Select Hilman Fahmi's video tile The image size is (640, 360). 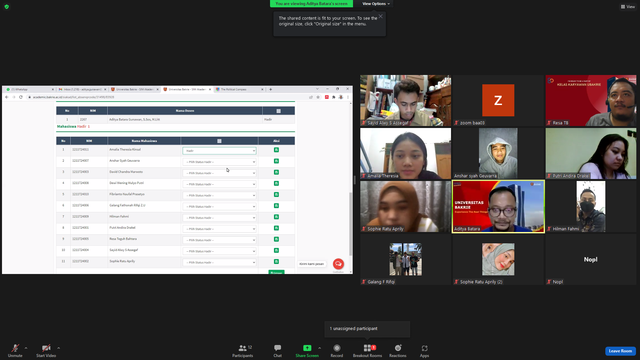click(x=591, y=207)
